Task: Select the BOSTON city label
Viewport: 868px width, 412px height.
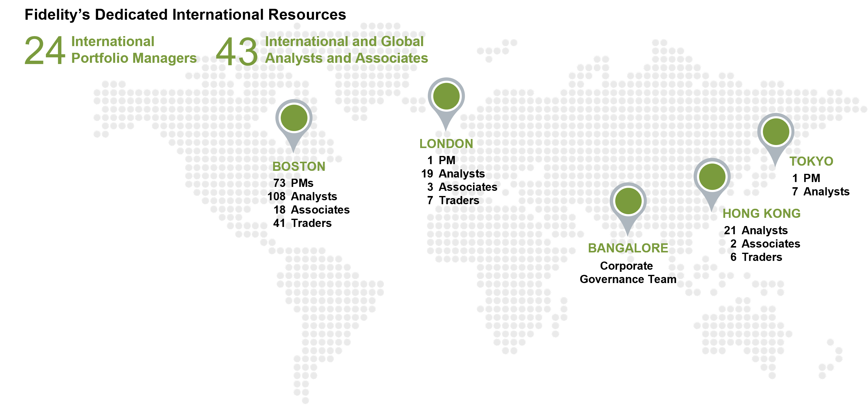Action: [x=299, y=167]
